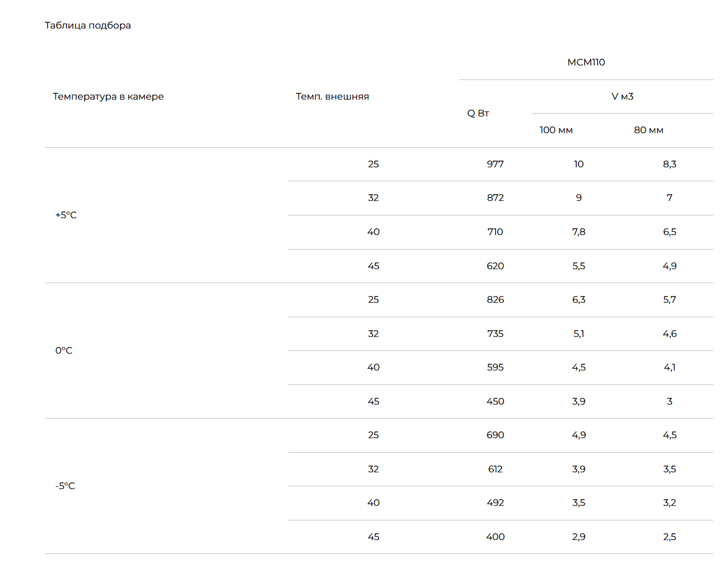Click the 400 value in last row
728x582 pixels.
point(495,537)
